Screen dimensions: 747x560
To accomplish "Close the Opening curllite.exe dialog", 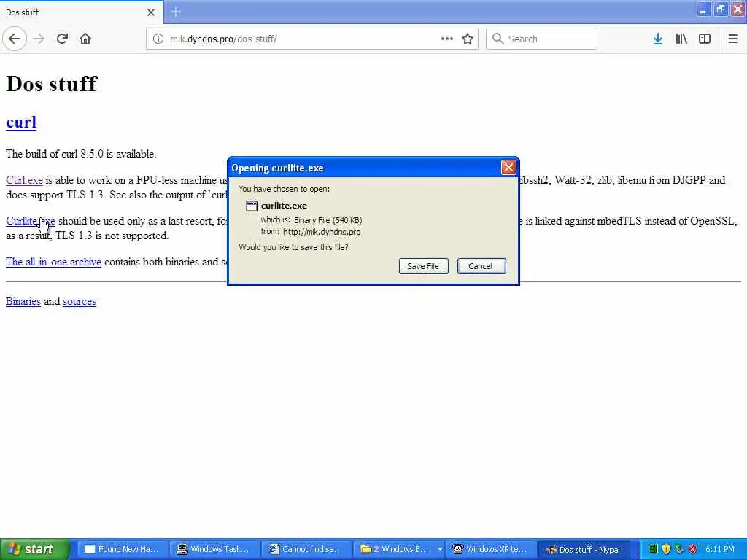I will (508, 167).
